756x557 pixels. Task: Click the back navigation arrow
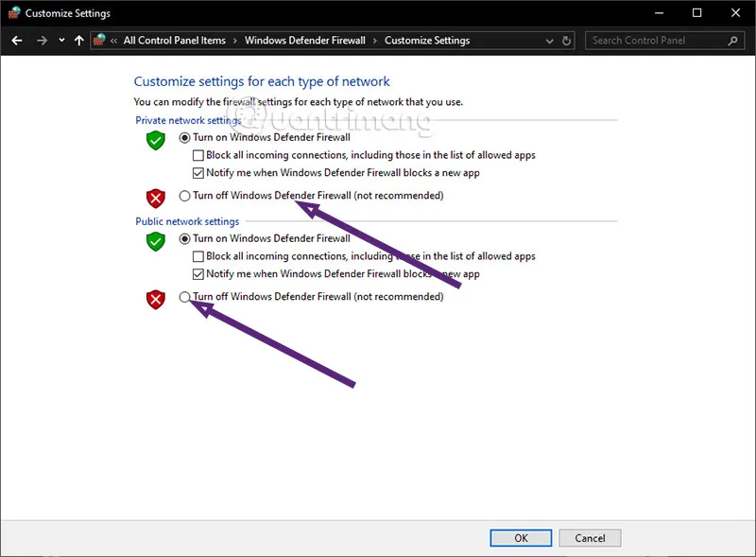[16, 40]
